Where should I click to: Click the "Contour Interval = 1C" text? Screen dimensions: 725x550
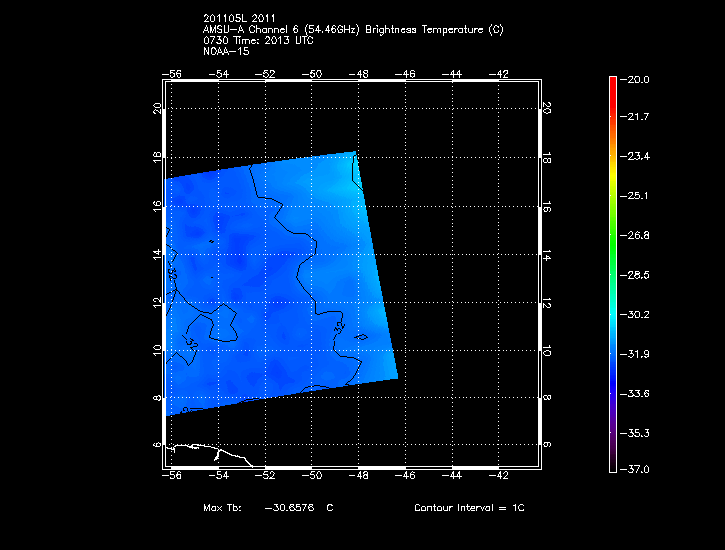tap(469, 507)
